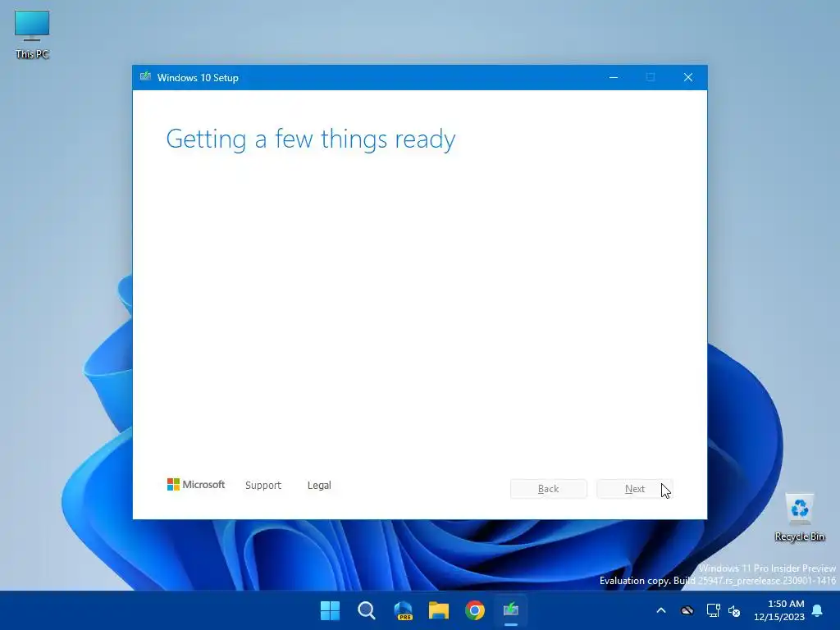
Task: Launch Google Chrome from taskbar
Action: [475, 610]
